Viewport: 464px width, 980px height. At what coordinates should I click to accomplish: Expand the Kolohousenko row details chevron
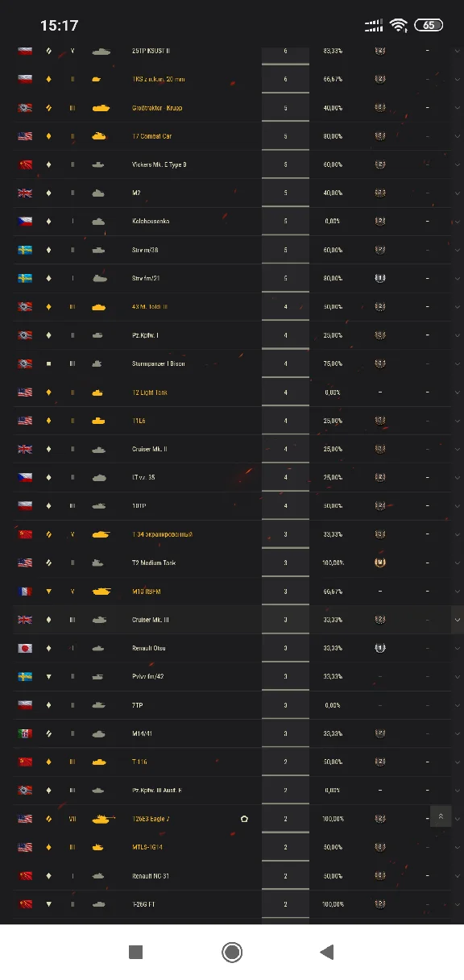458,221
